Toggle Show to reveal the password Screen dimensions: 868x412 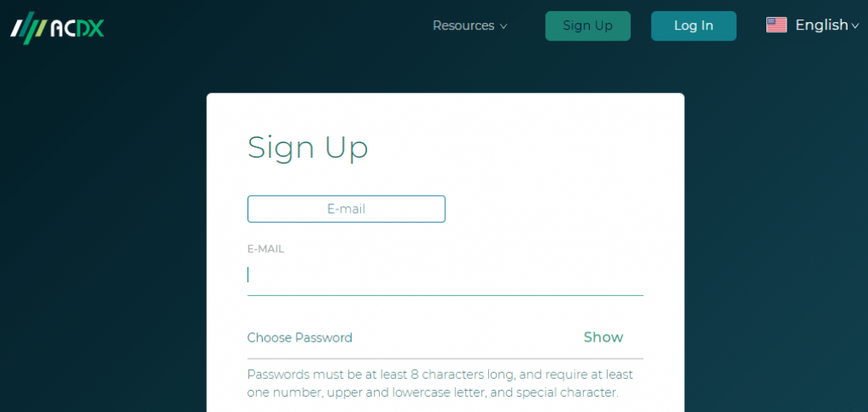pos(604,337)
